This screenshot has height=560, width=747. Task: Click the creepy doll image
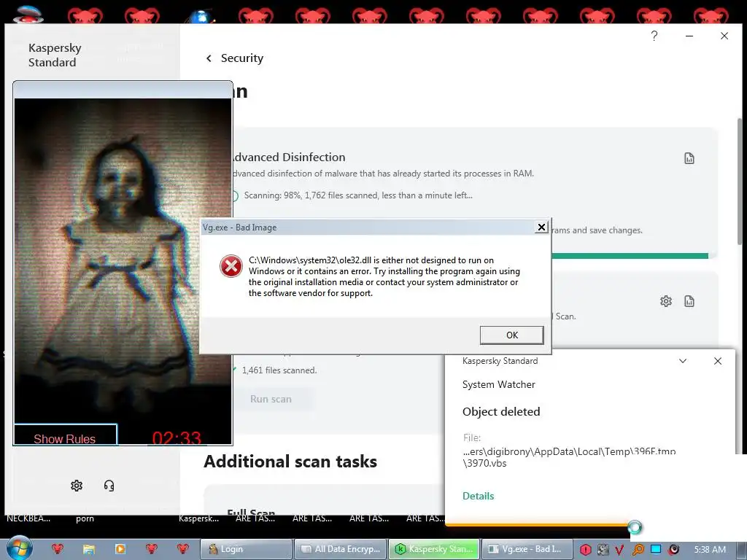point(123,261)
